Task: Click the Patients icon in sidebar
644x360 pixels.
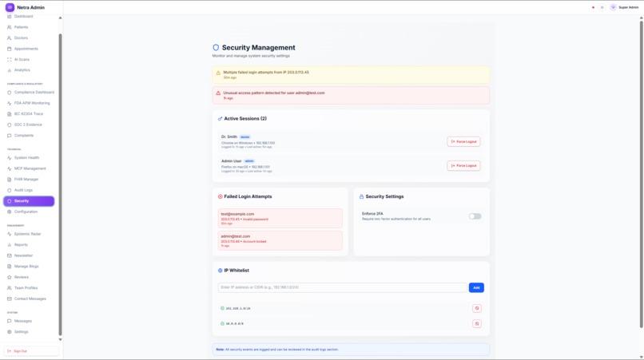Action: pos(9,27)
